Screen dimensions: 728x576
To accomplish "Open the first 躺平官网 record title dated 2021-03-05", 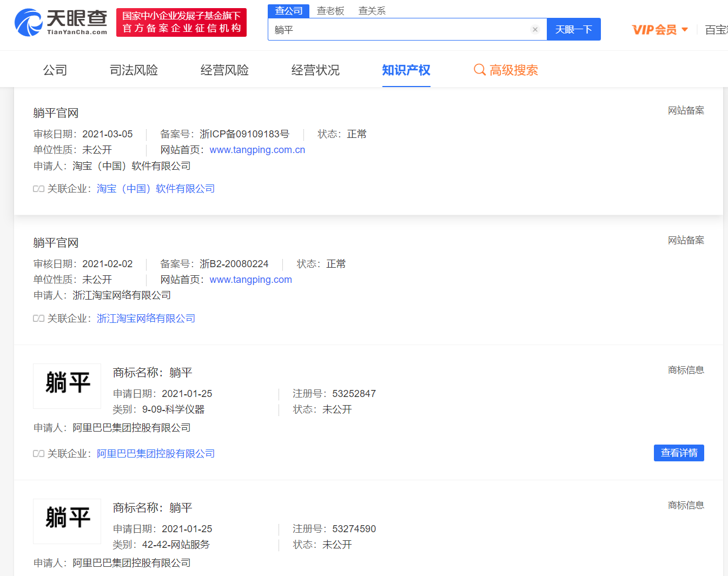I will [x=56, y=113].
